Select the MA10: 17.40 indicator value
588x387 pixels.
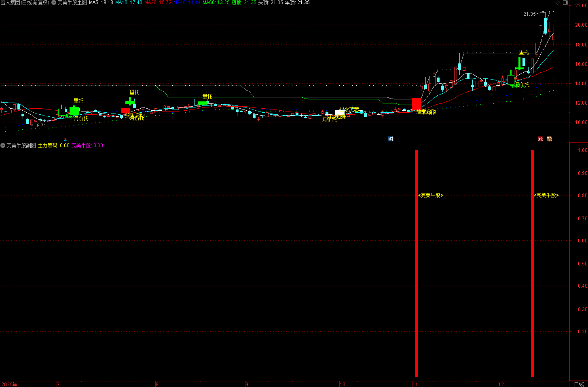click(x=129, y=2)
